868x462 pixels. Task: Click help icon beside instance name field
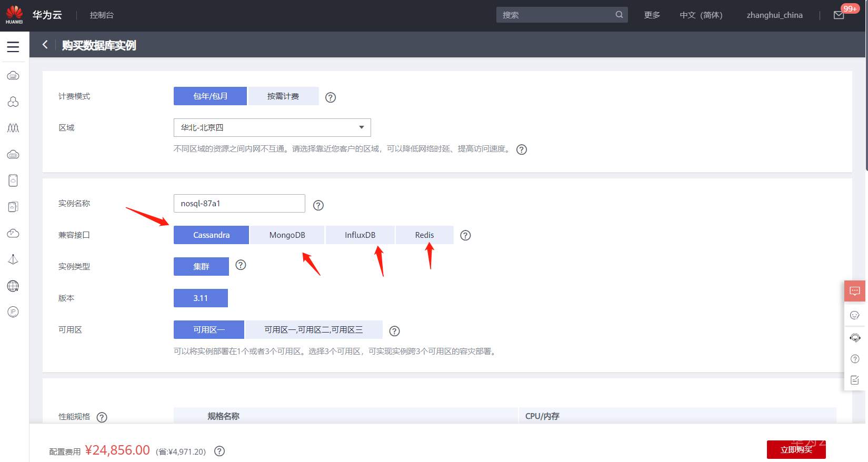coord(318,205)
